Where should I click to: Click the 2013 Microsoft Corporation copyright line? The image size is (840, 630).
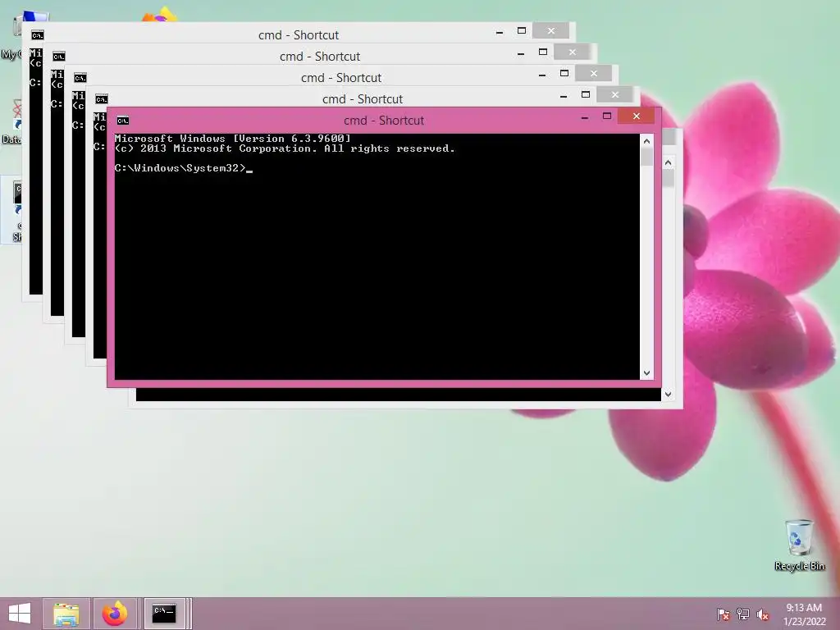(285, 148)
